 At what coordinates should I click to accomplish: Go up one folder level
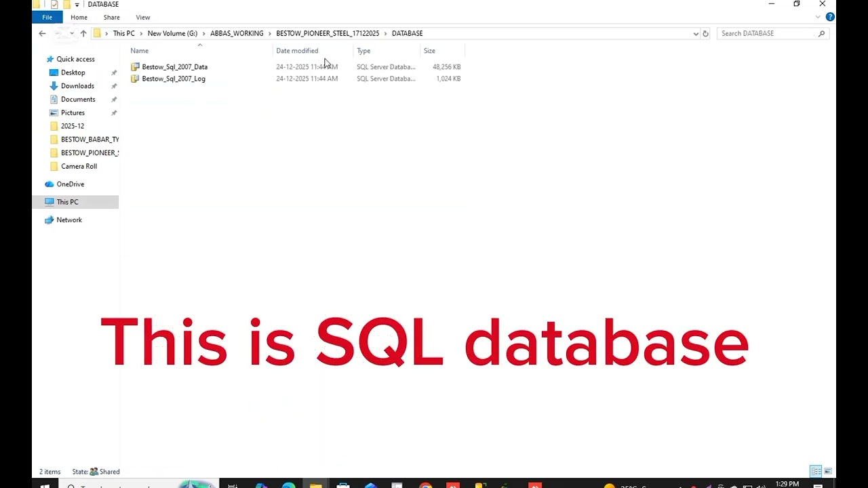[x=83, y=33]
